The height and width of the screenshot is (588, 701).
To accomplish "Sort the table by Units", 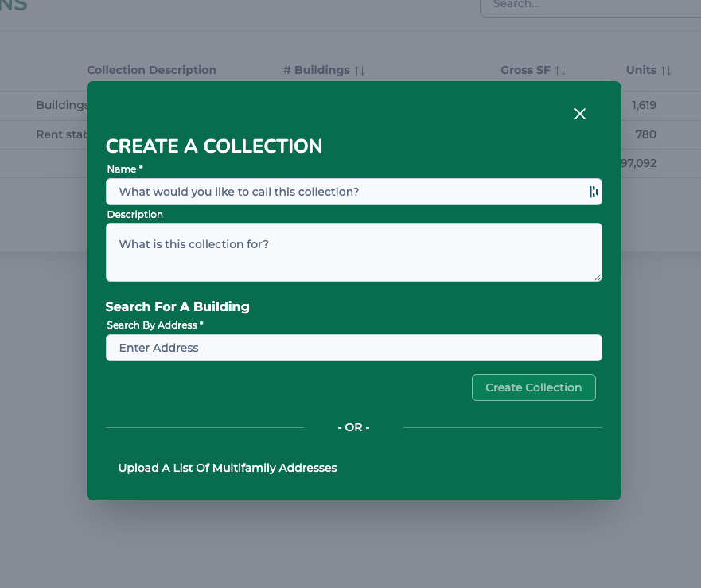I will [666, 70].
